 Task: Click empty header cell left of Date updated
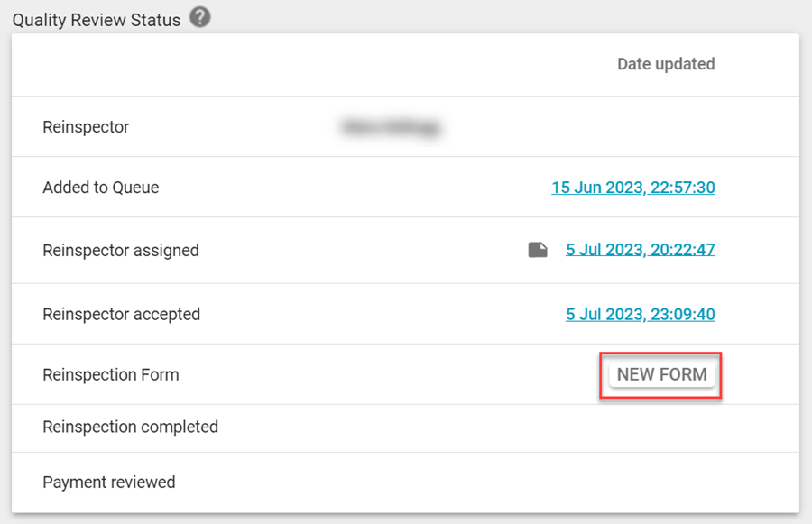pyautogui.click(x=271, y=64)
